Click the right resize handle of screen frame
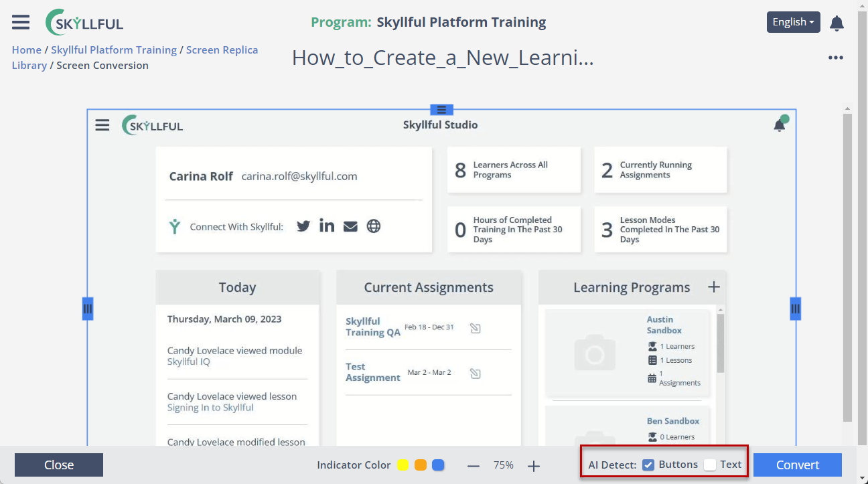This screenshot has width=868, height=484. (x=796, y=309)
